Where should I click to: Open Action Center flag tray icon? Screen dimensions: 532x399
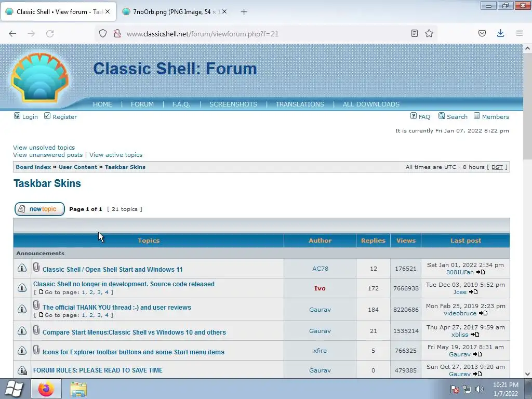tap(454, 390)
